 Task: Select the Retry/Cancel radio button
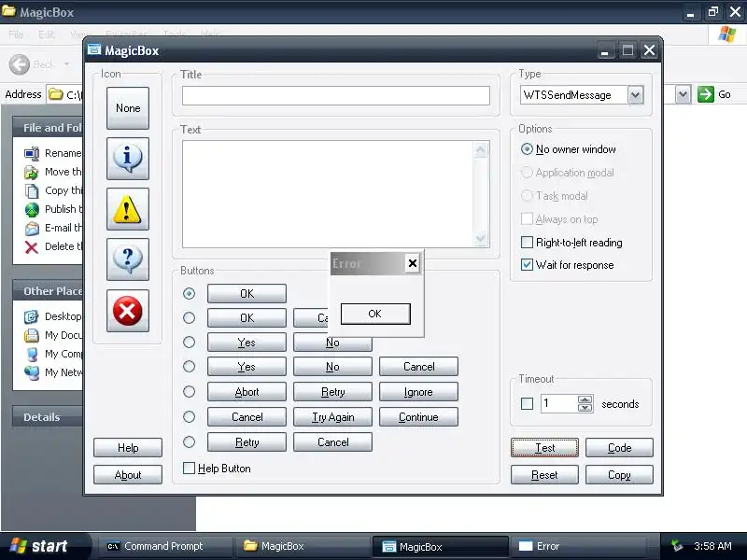coord(190,441)
